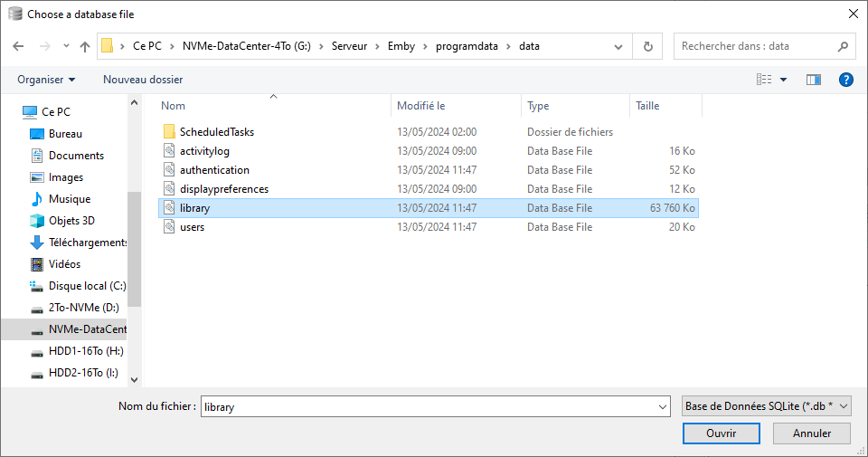Go up one folder level

click(x=85, y=46)
